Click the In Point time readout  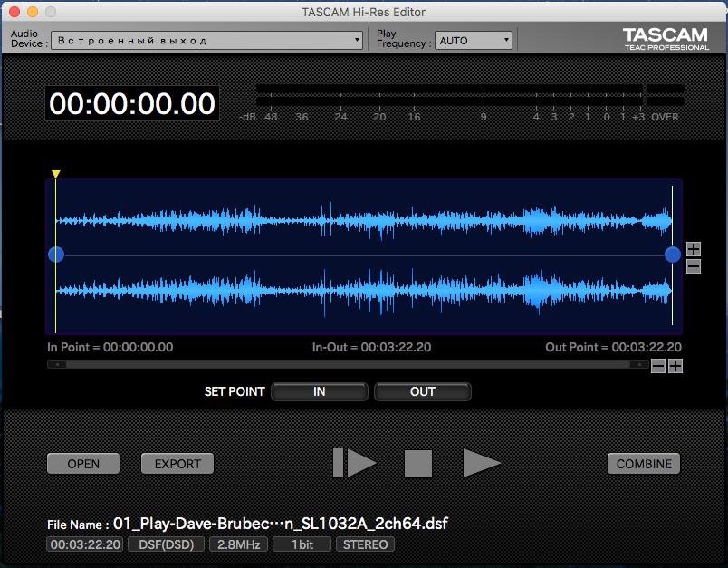tap(110, 347)
